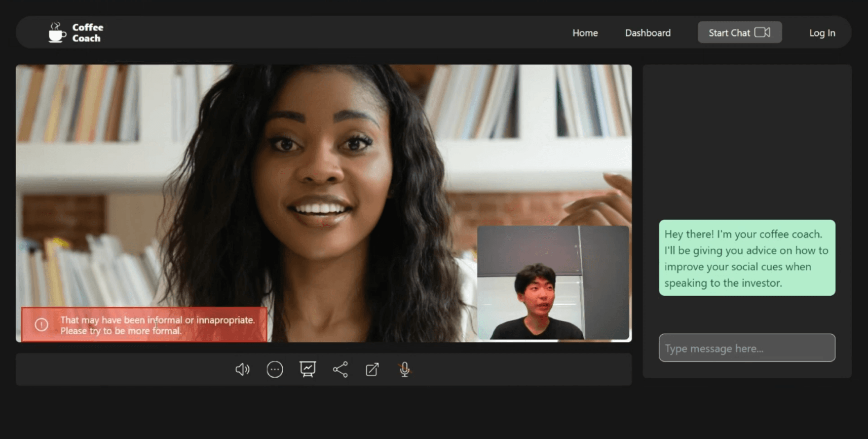Open the more options ellipsis icon

click(x=275, y=370)
